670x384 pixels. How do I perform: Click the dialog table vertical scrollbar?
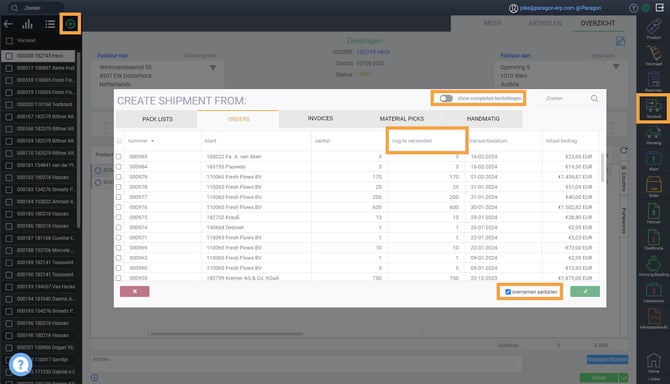click(x=602, y=168)
